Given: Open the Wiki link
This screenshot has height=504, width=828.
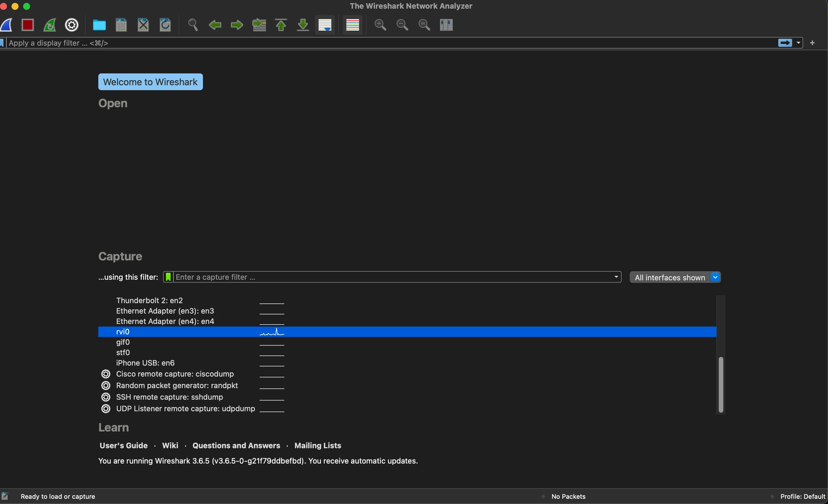Looking at the screenshot, I should tap(170, 445).
